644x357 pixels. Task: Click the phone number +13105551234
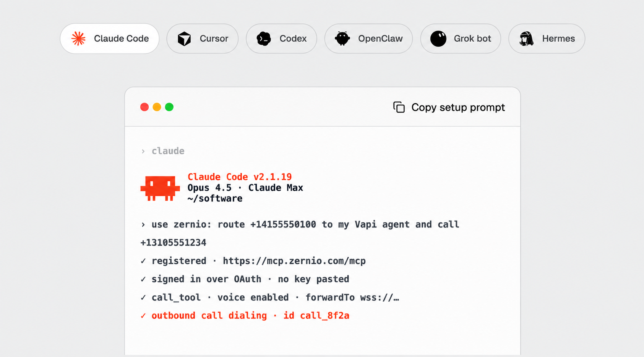[x=173, y=243]
